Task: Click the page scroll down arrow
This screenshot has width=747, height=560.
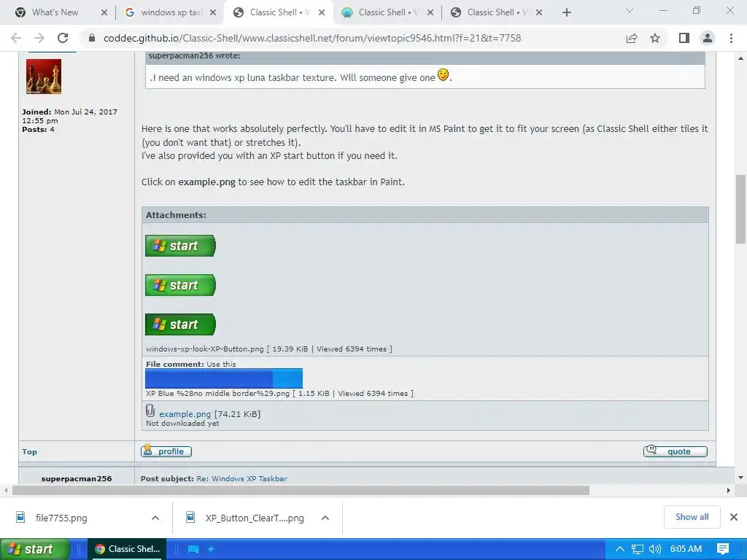Action: pos(740,477)
